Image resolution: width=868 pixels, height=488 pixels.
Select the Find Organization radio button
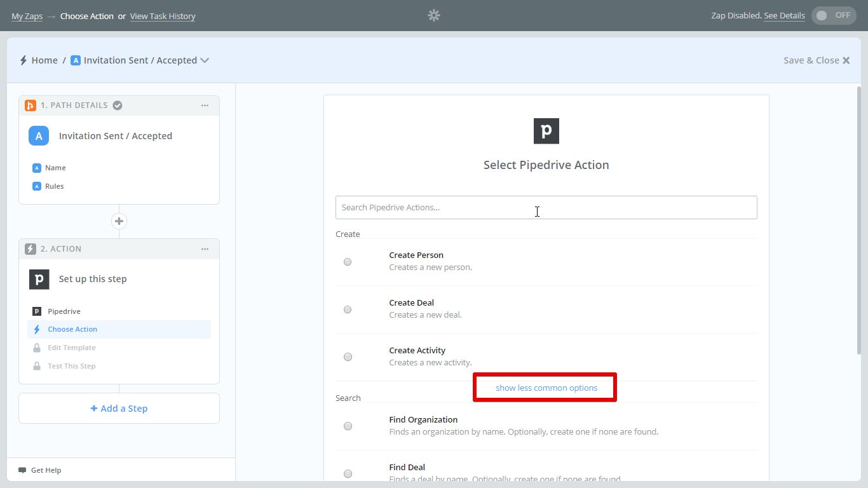coord(348,426)
